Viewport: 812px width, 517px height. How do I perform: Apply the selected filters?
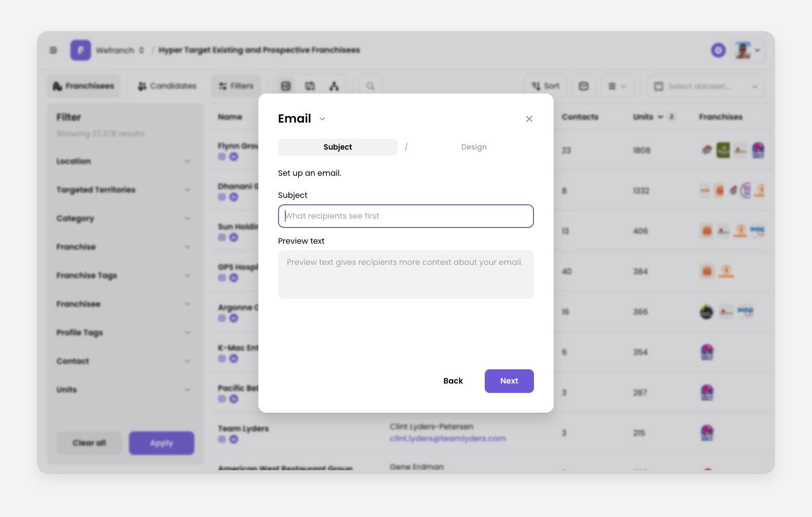pyautogui.click(x=161, y=443)
